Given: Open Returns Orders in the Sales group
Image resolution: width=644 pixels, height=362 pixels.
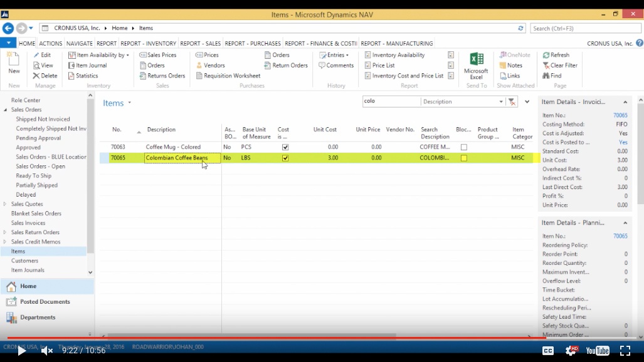Looking at the screenshot, I should point(162,76).
